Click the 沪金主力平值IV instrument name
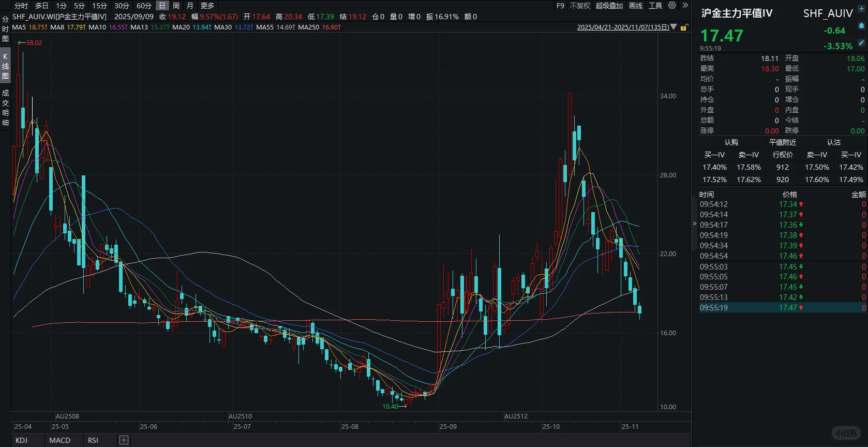 click(x=737, y=13)
